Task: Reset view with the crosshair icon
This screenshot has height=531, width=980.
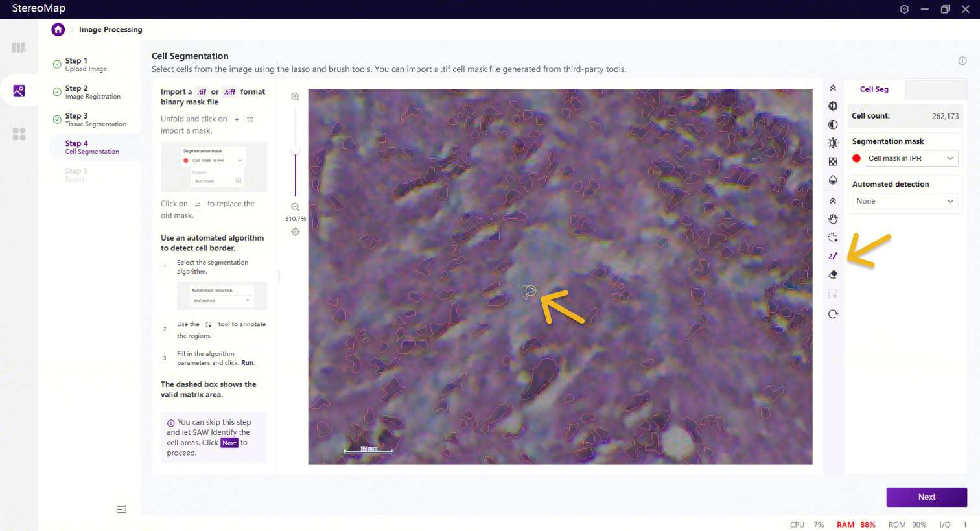Action: click(295, 232)
